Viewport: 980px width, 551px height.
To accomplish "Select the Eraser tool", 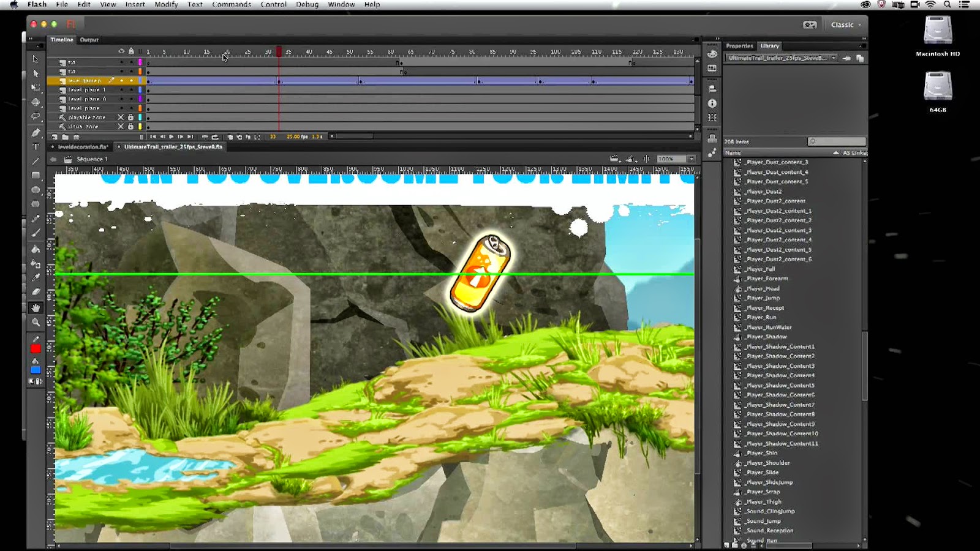I will point(36,292).
